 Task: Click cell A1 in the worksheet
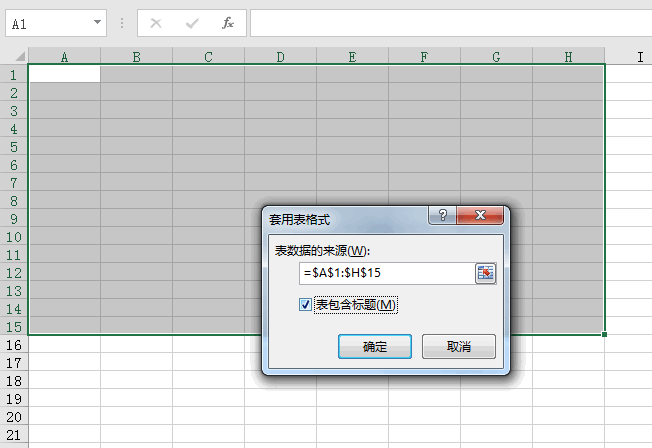tap(65, 74)
